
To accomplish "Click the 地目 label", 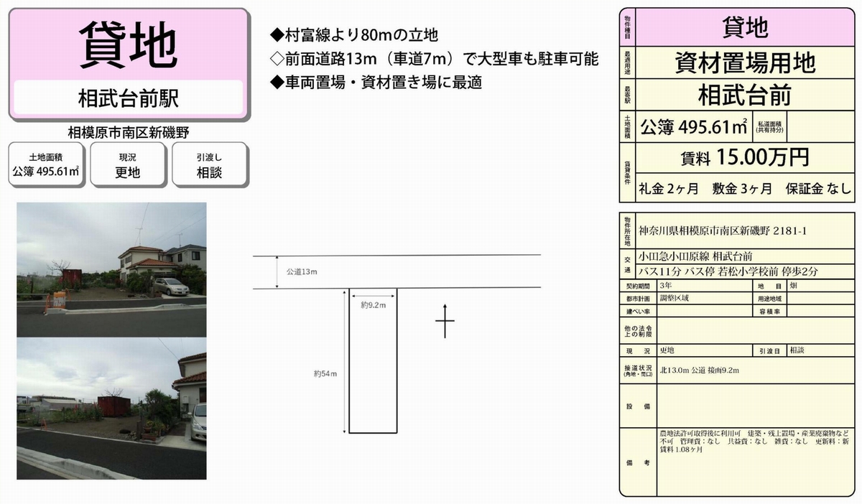I will click(769, 286).
